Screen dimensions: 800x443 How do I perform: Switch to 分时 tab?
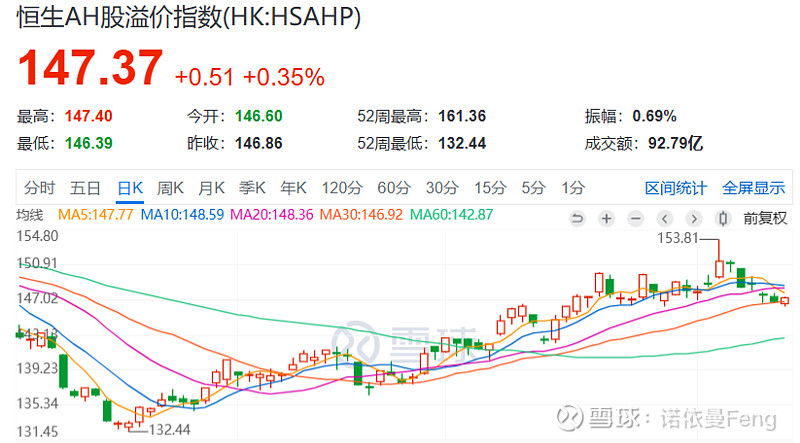click(x=39, y=188)
